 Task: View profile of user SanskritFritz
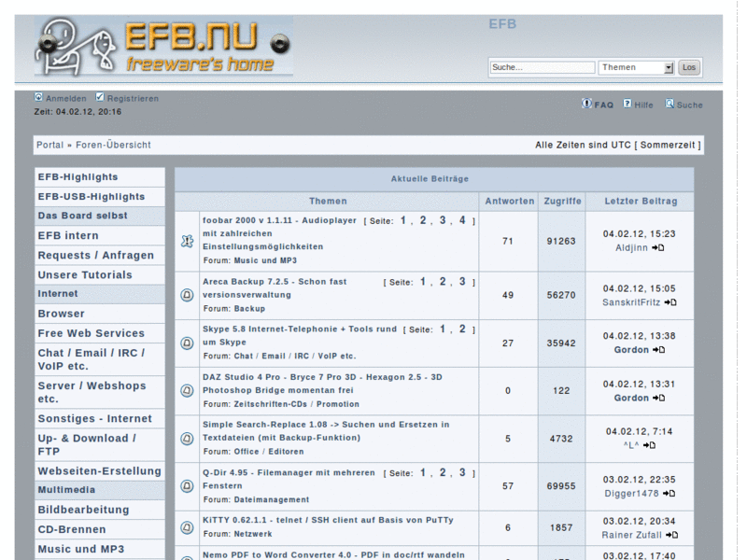pyautogui.click(x=631, y=302)
